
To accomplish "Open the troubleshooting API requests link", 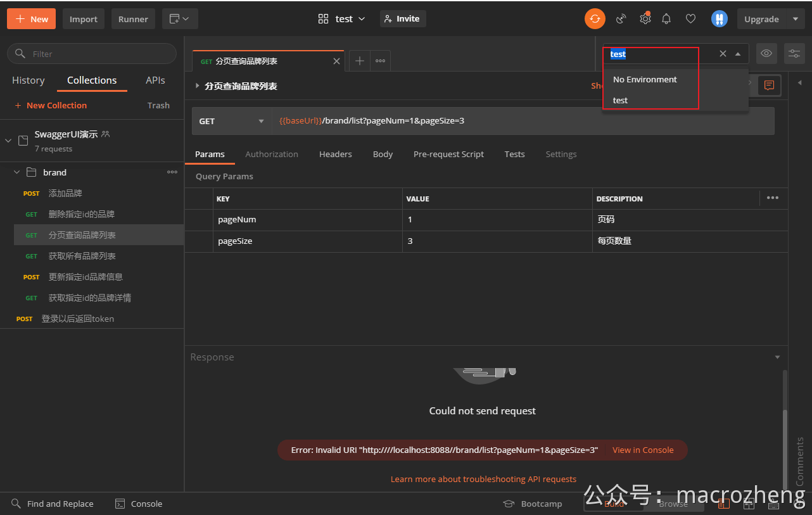I will point(483,479).
